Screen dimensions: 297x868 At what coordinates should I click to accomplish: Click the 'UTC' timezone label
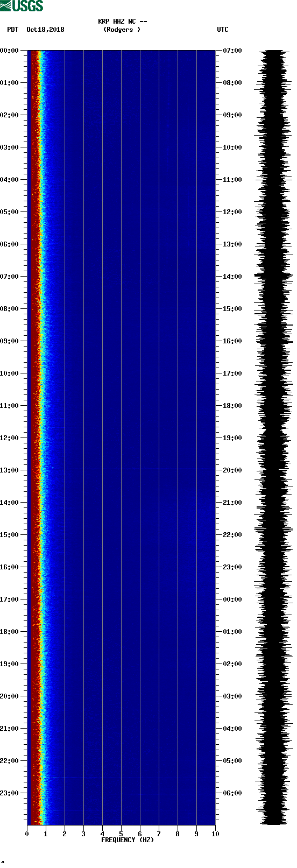pos(223,30)
